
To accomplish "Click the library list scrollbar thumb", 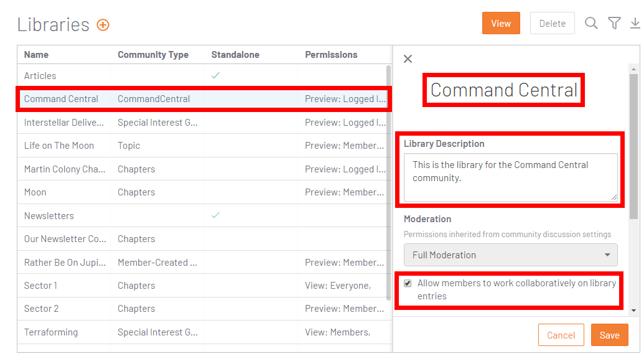I will [x=388, y=183].
